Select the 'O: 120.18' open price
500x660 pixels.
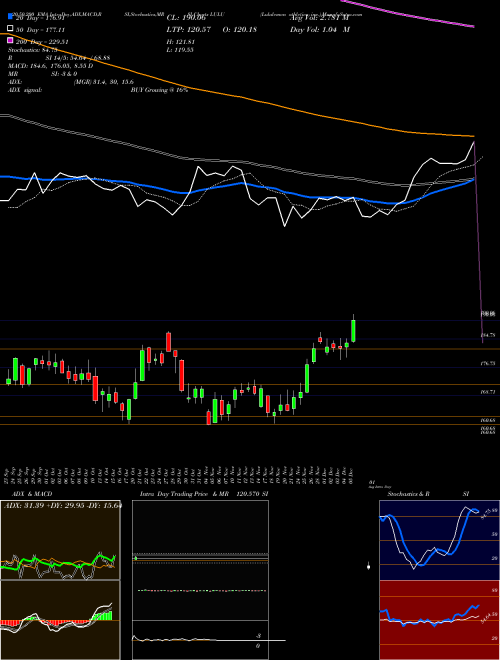pyautogui.click(x=239, y=30)
